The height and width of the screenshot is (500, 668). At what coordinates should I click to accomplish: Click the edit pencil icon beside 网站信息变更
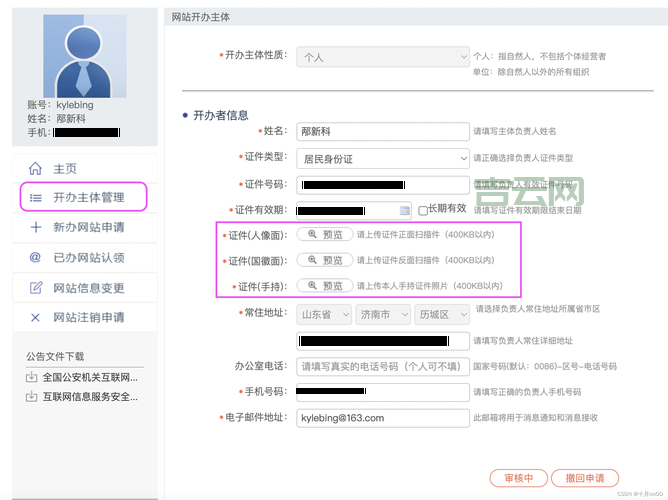pos(36,287)
